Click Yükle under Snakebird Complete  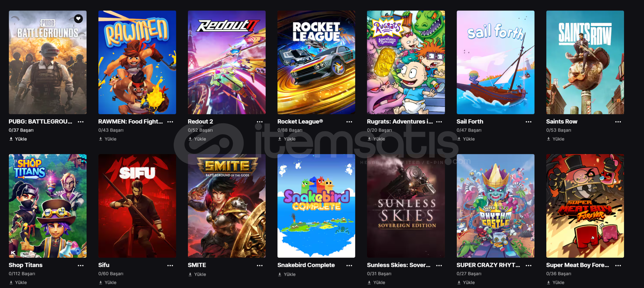(287, 274)
